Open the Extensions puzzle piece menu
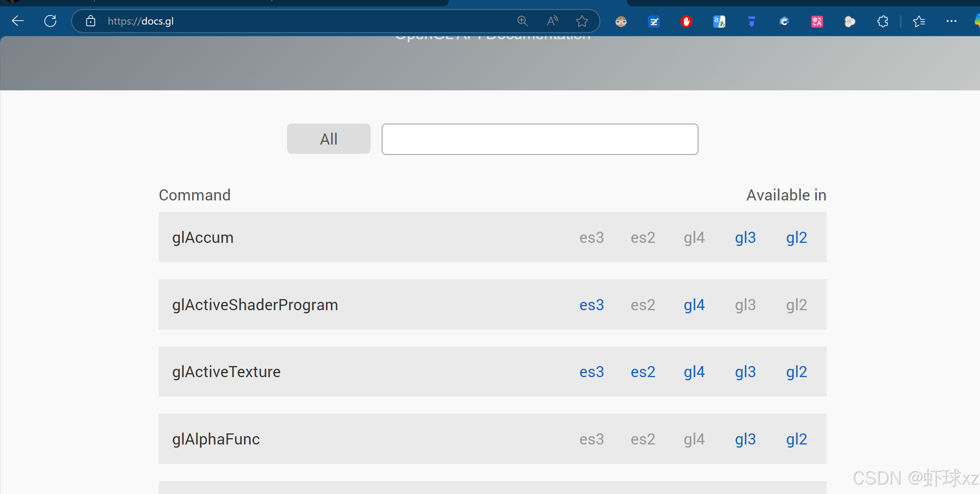The height and width of the screenshot is (494, 980). tap(883, 21)
